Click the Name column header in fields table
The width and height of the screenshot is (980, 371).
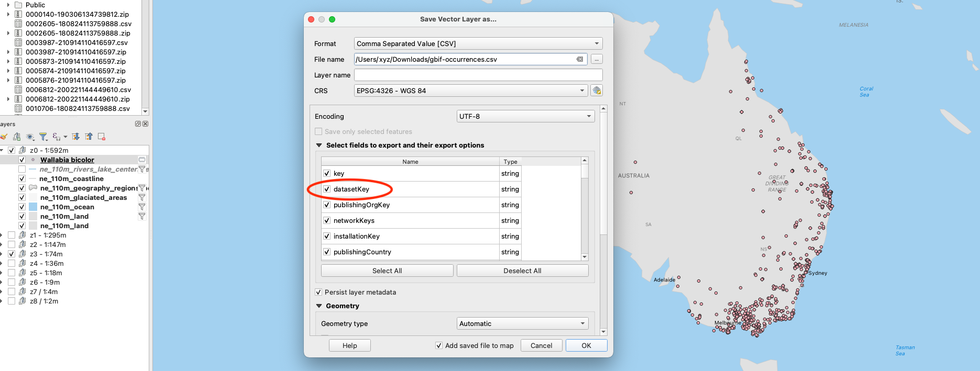410,162
